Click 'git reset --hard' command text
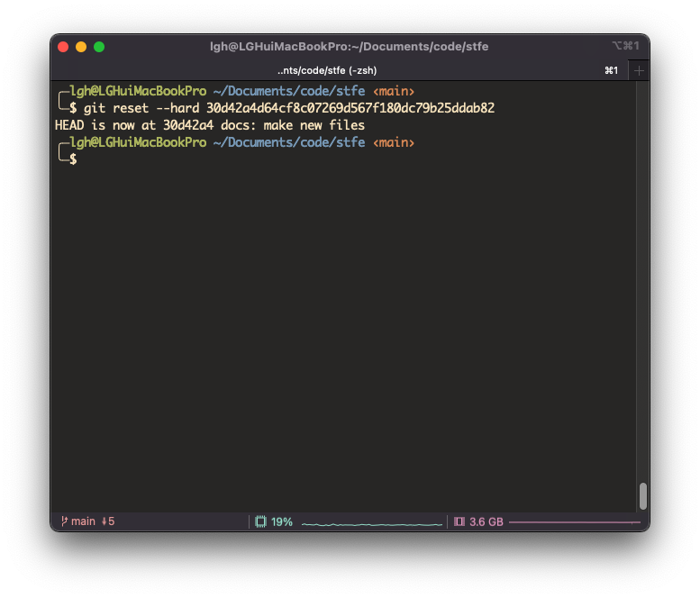The height and width of the screenshot is (598, 700). [x=141, y=108]
